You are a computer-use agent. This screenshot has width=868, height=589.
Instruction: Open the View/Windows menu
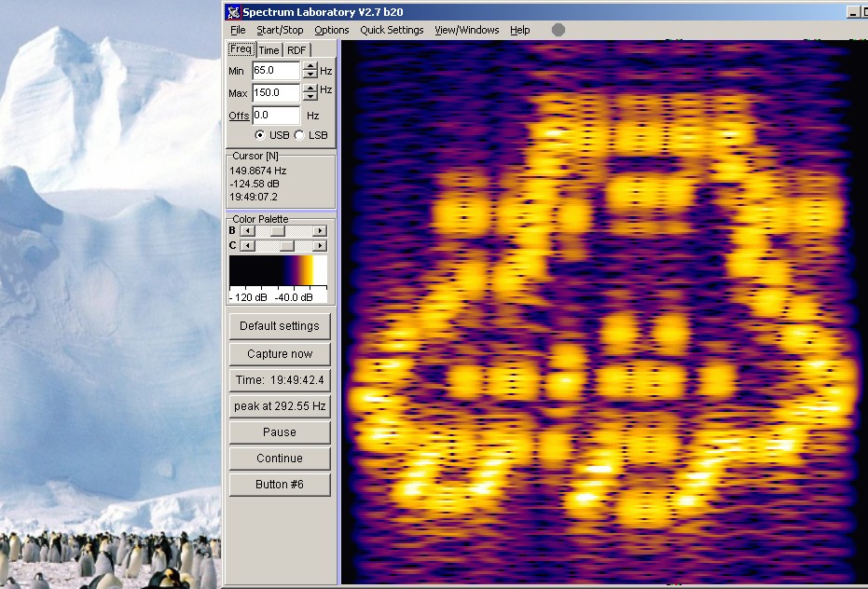[x=467, y=30]
